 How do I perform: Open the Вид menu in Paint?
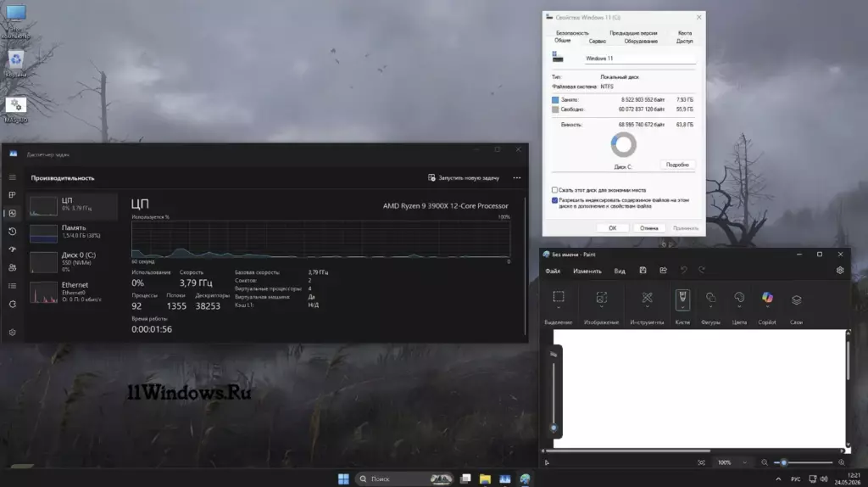pos(620,271)
